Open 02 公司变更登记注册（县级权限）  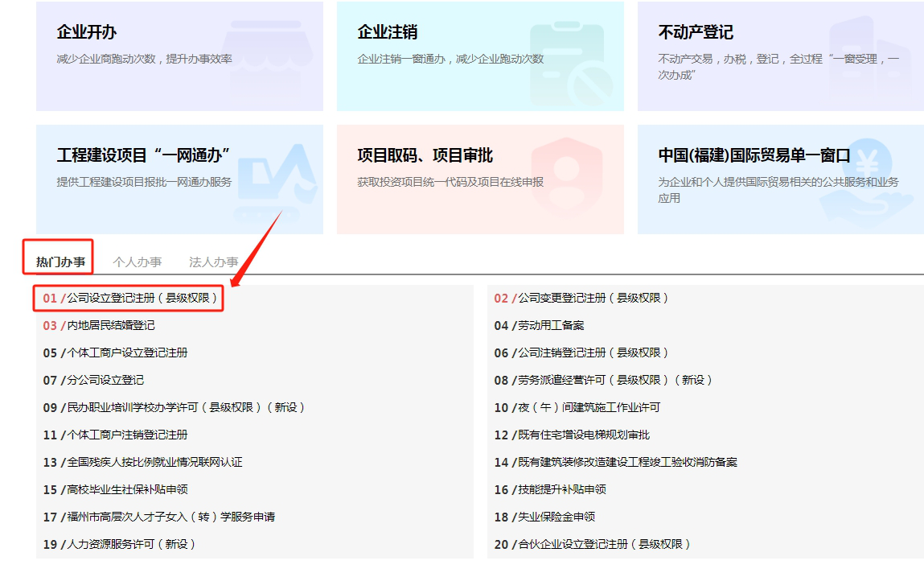581,299
